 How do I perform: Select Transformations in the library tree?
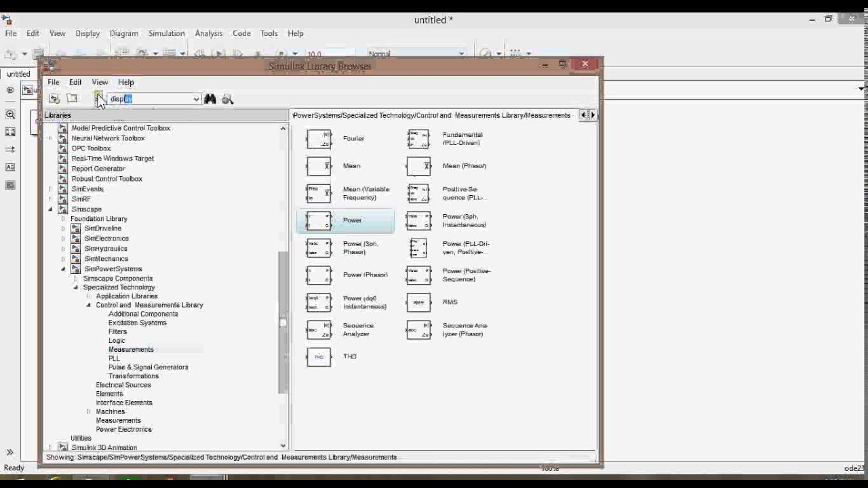(x=134, y=376)
